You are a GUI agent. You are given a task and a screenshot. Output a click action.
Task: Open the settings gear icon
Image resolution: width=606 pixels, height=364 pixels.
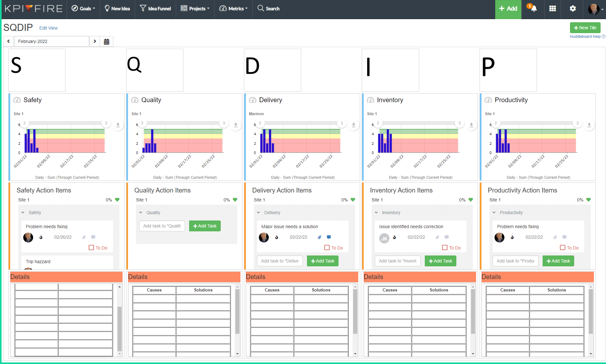pyautogui.click(x=573, y=9)
